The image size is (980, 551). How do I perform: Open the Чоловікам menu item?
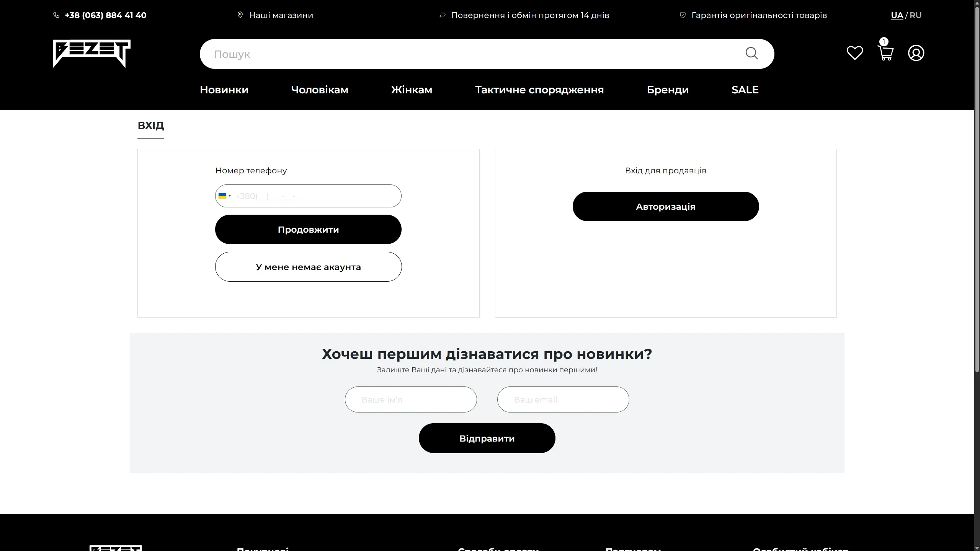320,90
